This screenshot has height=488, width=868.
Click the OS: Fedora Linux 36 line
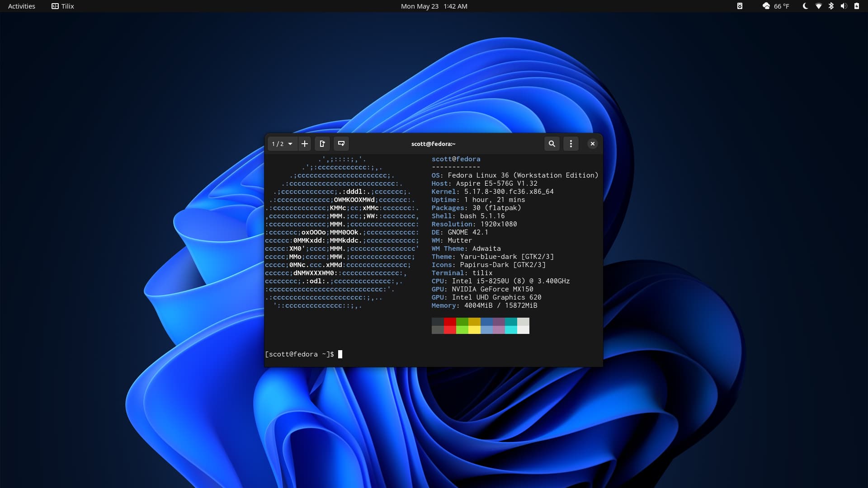pyautogui.click(x=514, y=175)
